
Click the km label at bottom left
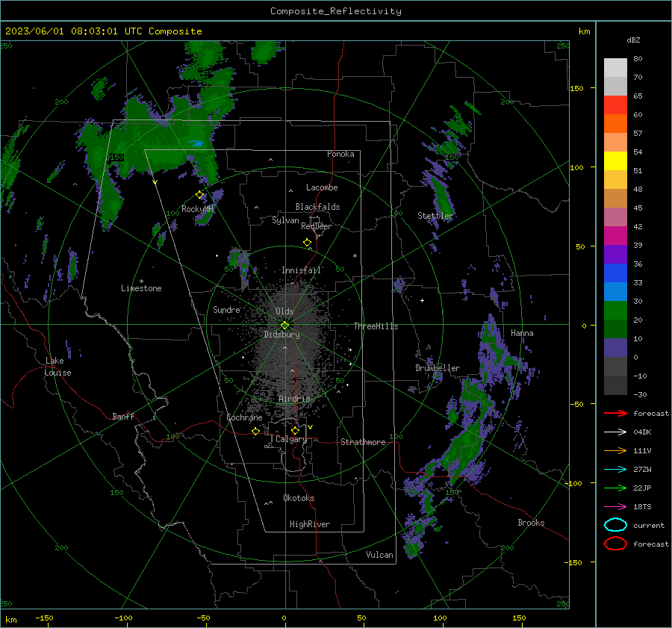click(x=10, y=620)
